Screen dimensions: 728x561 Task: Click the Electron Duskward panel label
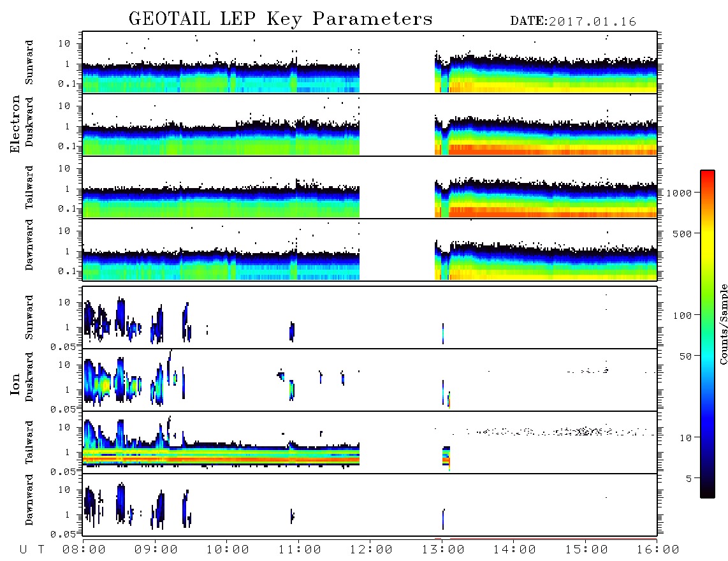29,122
